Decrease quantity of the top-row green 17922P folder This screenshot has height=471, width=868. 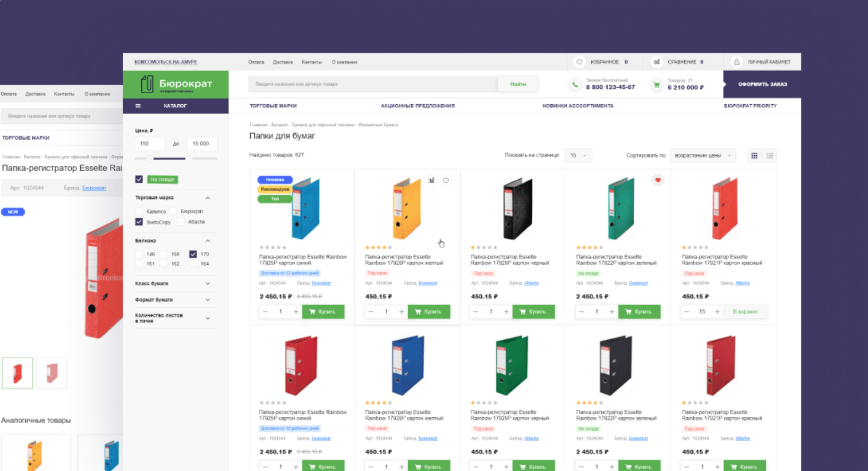point(581,312)
